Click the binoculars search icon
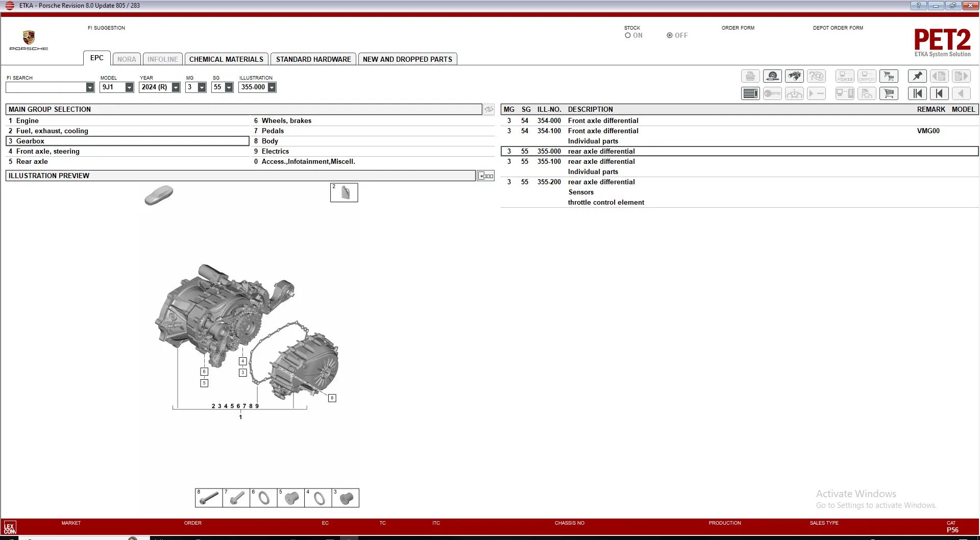This screenshot has width=980, height=540. click(794, 77)
